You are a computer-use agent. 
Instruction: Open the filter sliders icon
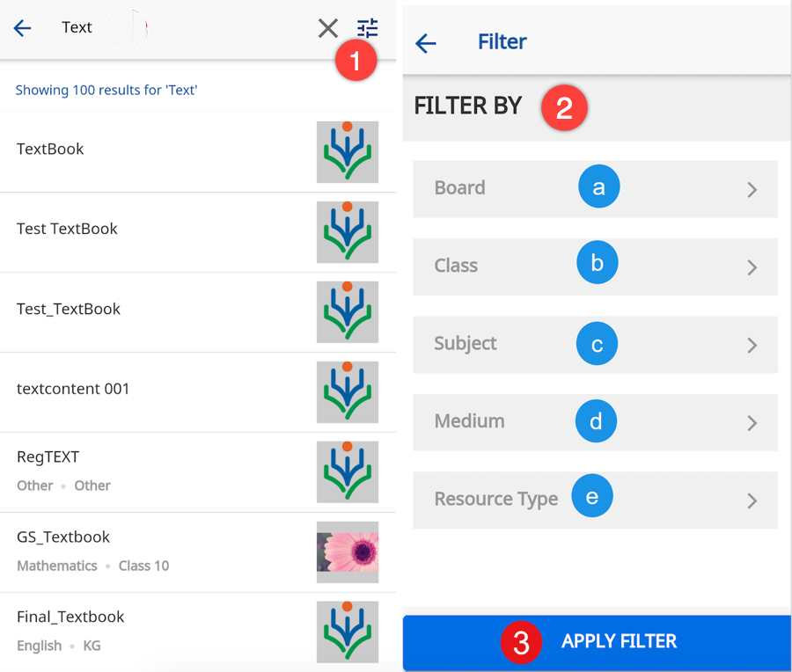[x=368, y=28]
